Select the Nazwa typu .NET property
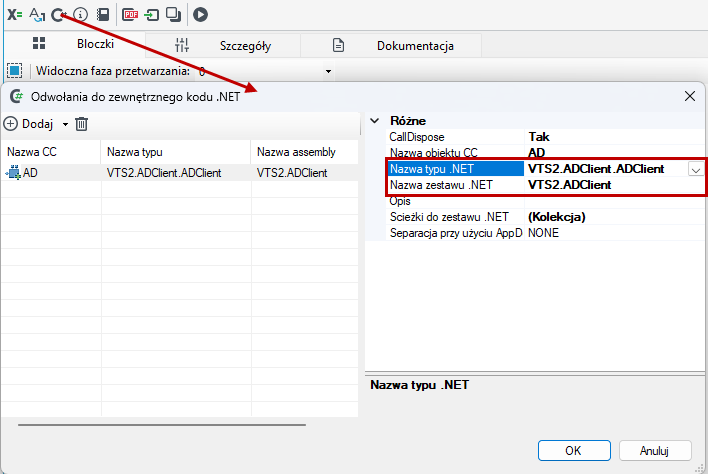 coord(455,169)
